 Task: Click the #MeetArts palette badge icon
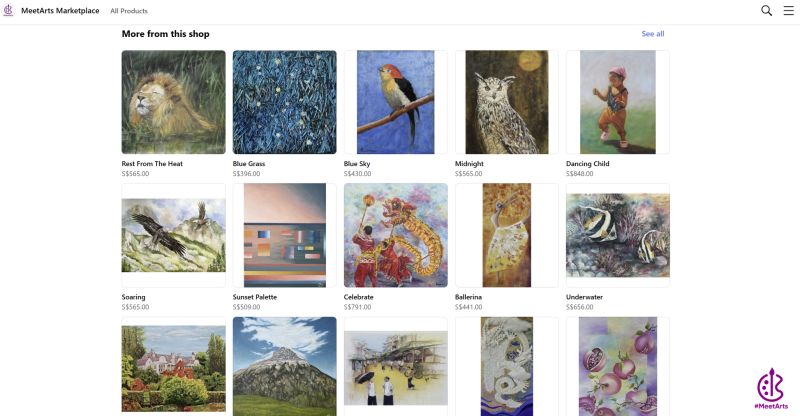pos(770,388)
